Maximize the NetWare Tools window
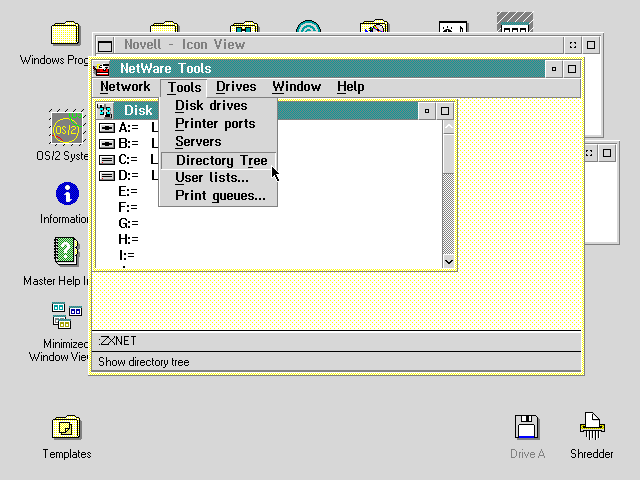The image size is (640, 480). click(x=572, y=69)
